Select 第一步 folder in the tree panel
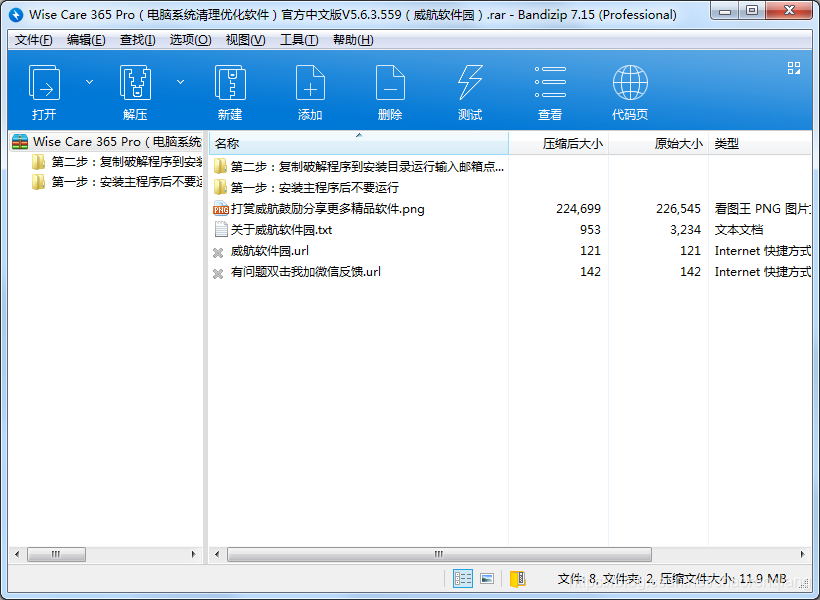Screen dimensions: 820x600 click(x=117, y=182)
